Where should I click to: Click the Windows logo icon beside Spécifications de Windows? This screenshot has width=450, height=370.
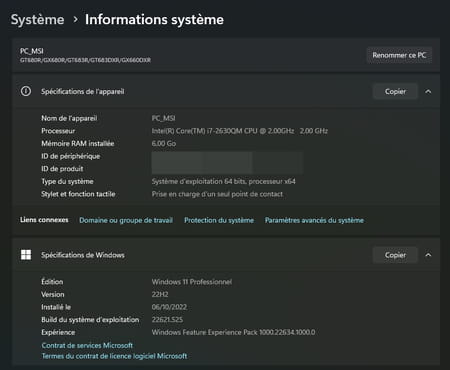(x=26, y=255)
